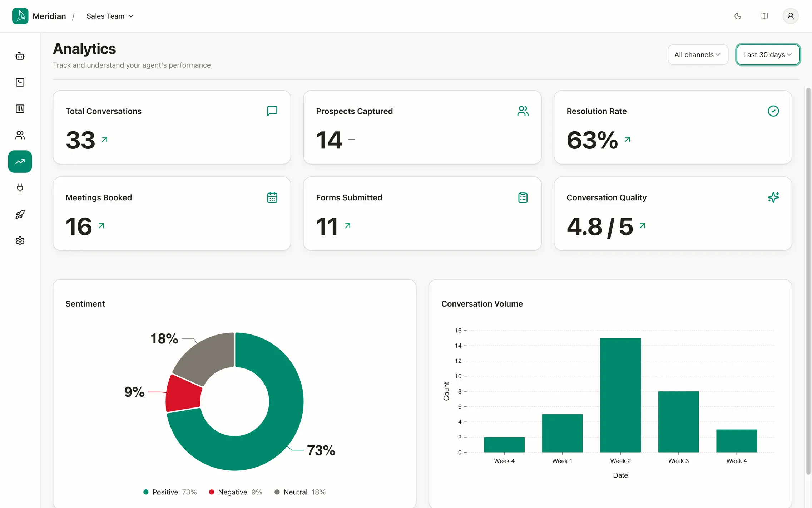
Task: Click the trend arrow beside 4.8 / 5
Action: pyautogui.click(x=642, y=226)
